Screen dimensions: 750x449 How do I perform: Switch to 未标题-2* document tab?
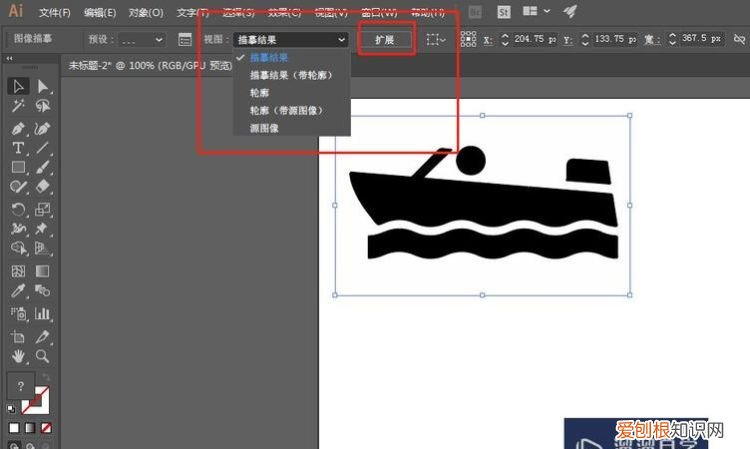(150, 65)
